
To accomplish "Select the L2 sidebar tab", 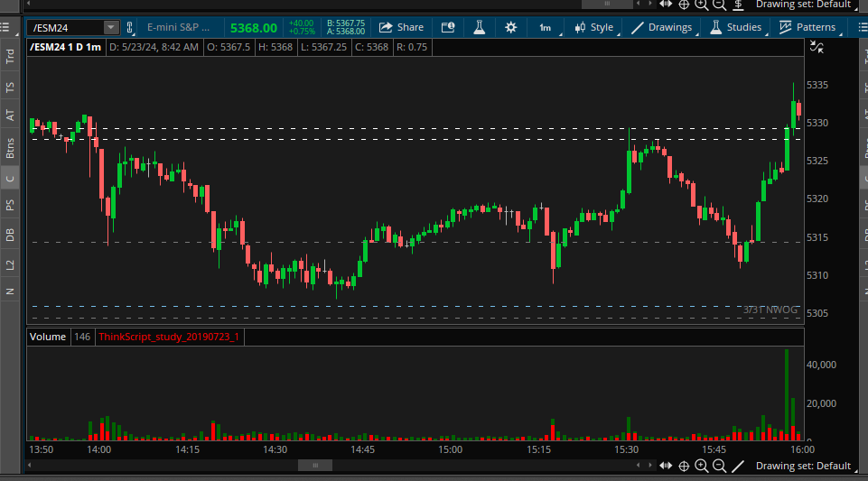I will [9, 264].
